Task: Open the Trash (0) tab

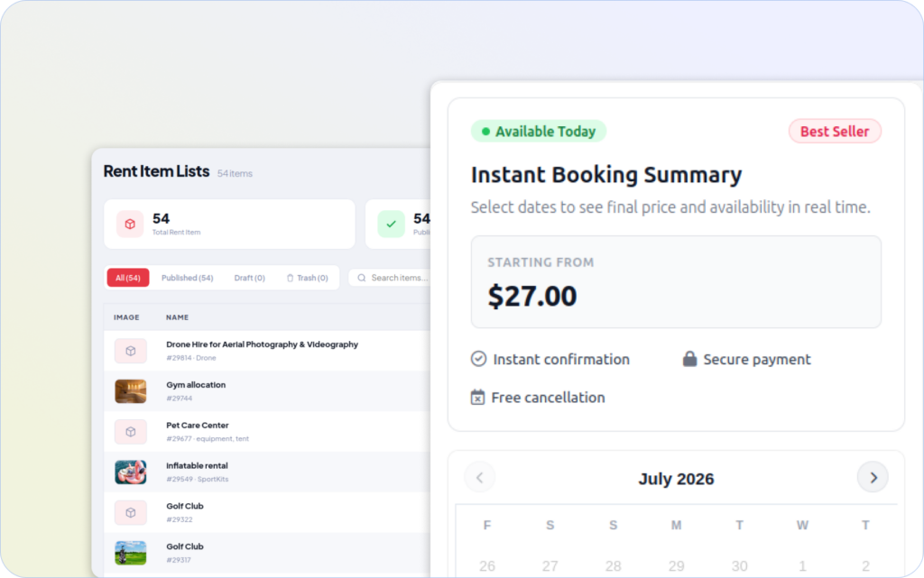Action: (307, 278)
